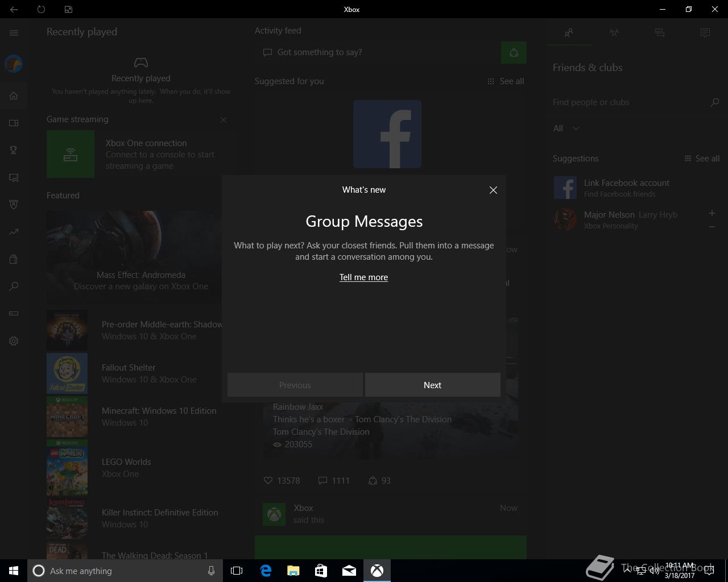
Task: Open Achievements trophy icon
Action: (14, 150)
